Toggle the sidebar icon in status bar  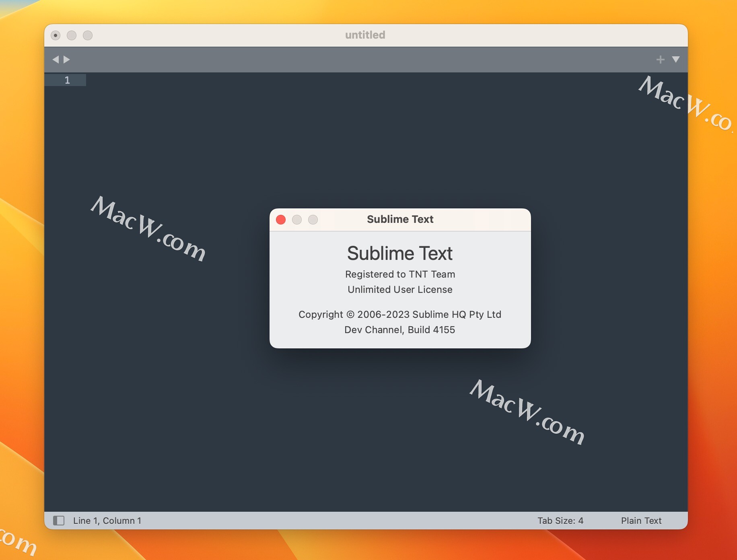[x=59, y=521]
